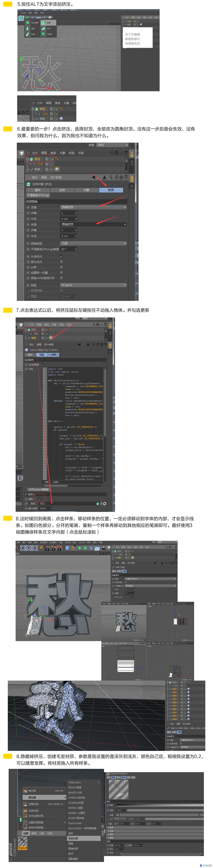Click the blue cube primitive icon in the viewport toolbar
The image size is (213, 868).
[x=68, y=548]
